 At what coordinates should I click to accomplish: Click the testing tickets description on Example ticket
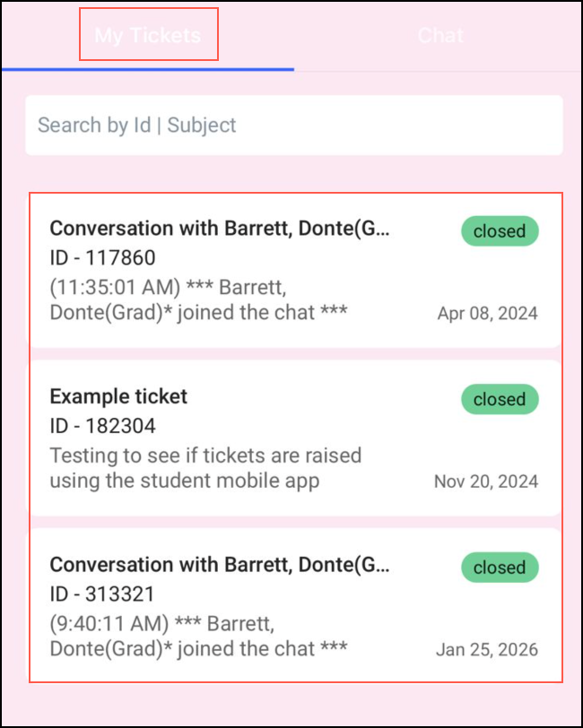[206, 467]
